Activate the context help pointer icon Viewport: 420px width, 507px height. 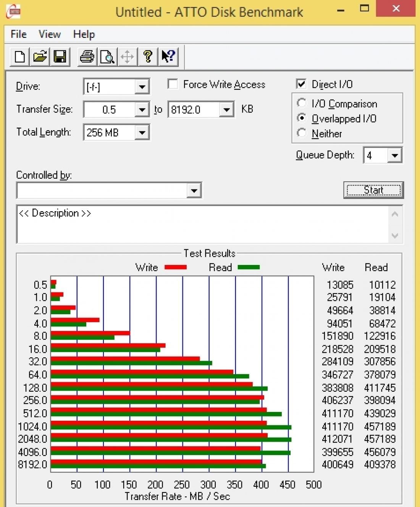168,57
